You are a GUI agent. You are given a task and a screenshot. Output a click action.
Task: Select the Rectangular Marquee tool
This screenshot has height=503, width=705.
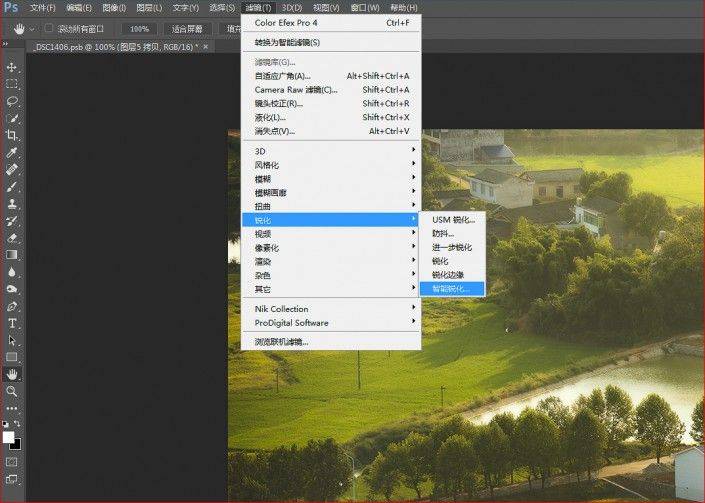[13, 84]
